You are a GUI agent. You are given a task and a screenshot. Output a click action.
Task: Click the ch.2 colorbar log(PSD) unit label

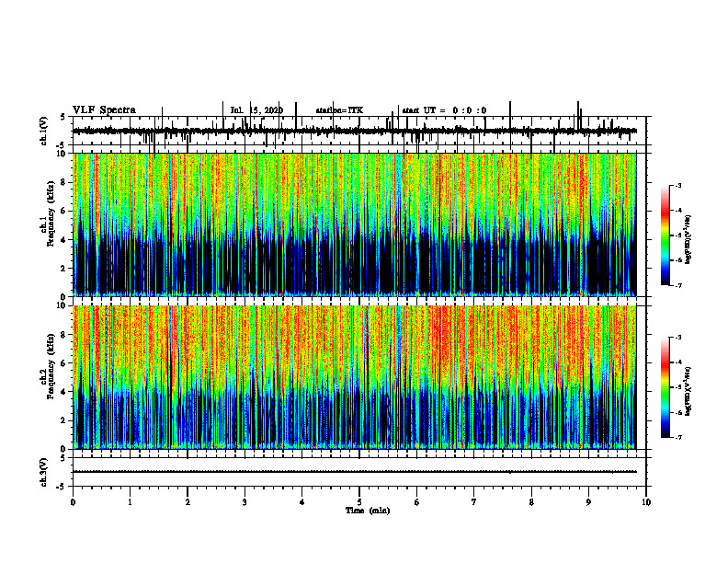pyautogui.click(x=688, y=391)
